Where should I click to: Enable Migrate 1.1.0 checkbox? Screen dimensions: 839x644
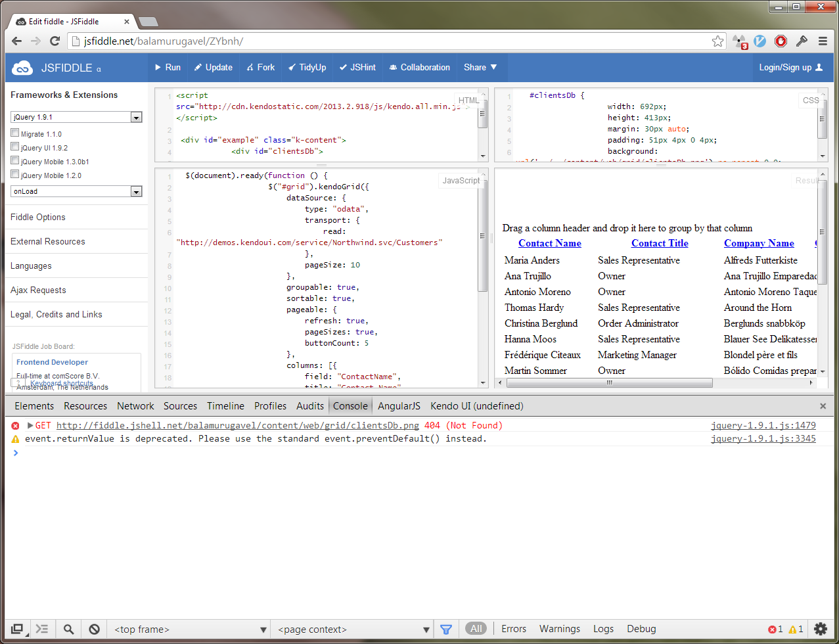pos(15,133)
